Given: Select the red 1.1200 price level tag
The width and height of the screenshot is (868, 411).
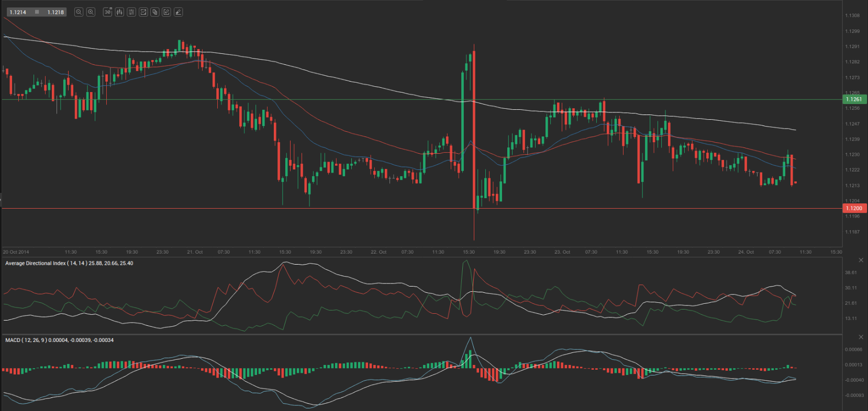Looking at the screenshot, I should click(854, 208).
